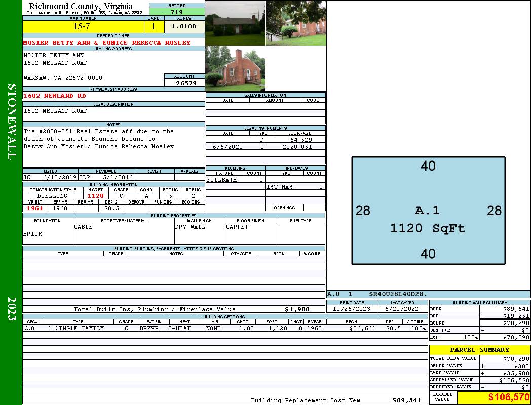Select listed date 6/10/2019

[x=60, y=177]
